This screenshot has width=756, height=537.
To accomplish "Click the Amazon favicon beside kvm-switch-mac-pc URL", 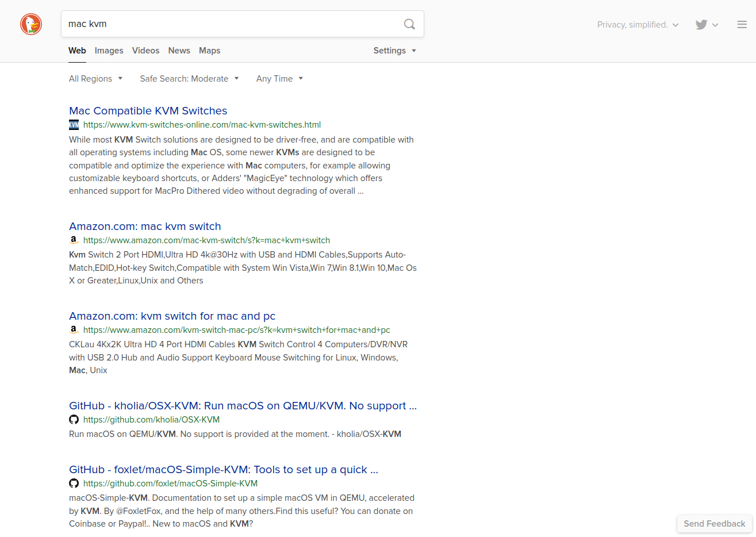I will pyautogui.click(x=74, y=330).
